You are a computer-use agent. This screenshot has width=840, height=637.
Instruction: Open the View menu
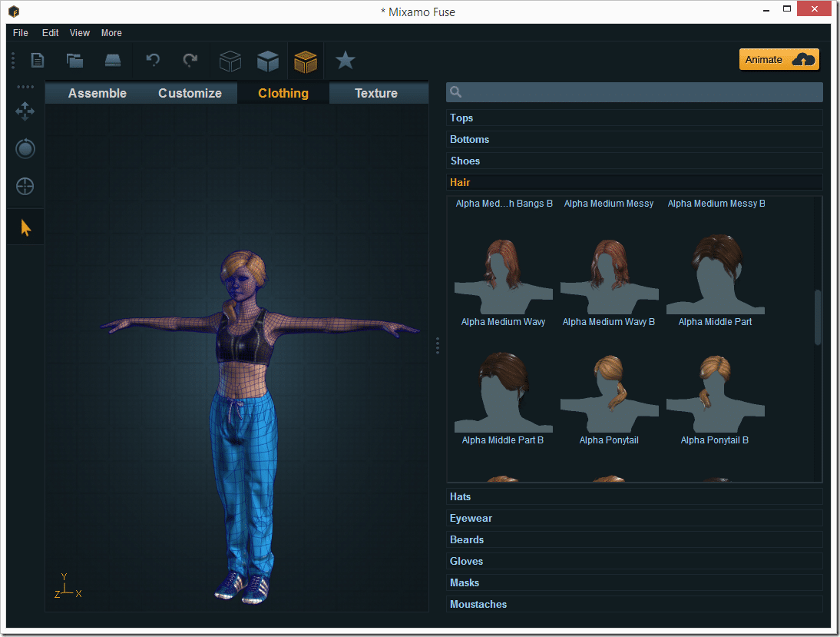80,33
